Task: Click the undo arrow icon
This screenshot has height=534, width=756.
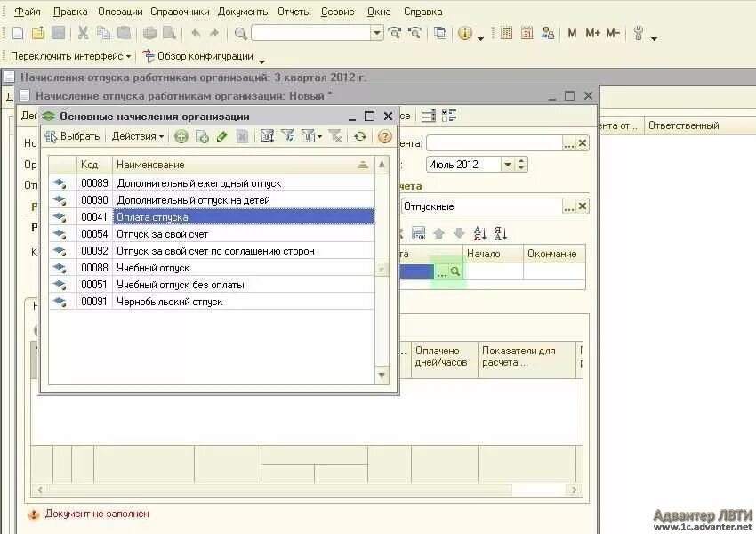Action: point(196,33)
